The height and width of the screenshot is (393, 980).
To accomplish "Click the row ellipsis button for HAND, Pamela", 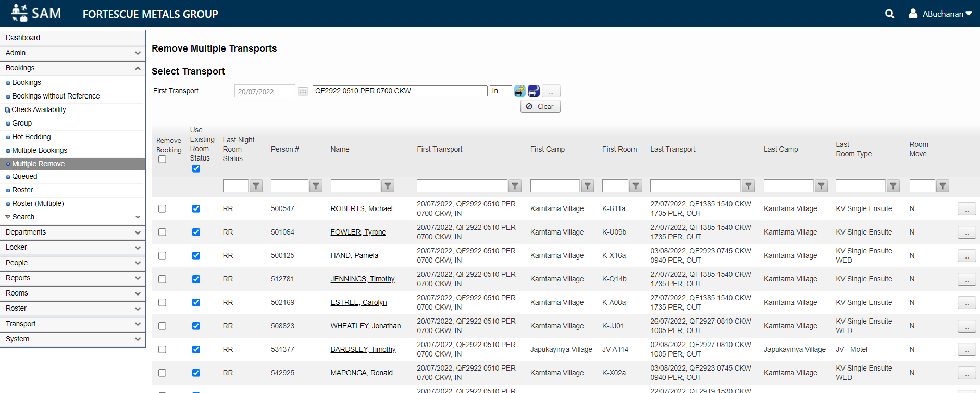I will (966, 256).
